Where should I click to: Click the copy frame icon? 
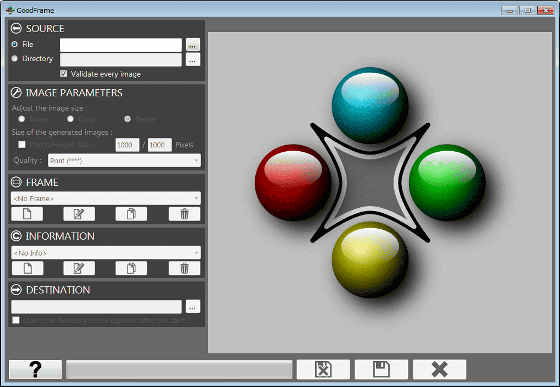pyautogui.click(x=131, y=214)
